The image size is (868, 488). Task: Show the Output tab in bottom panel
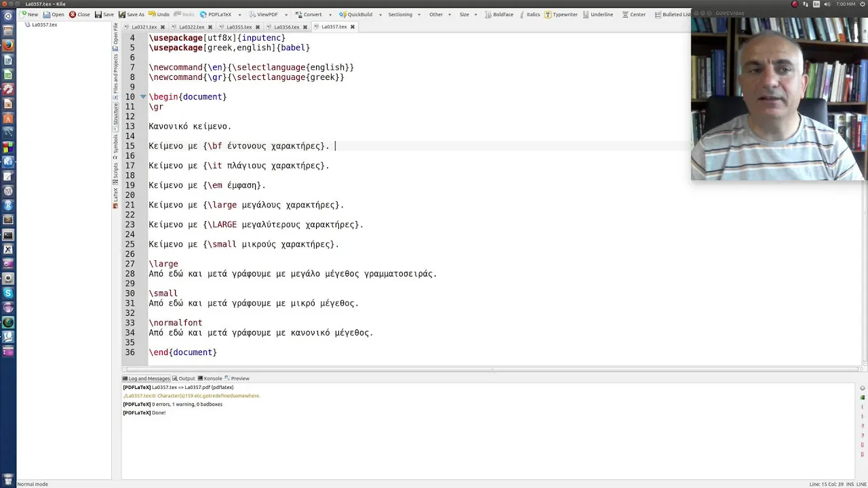click(x=183, y=378)
